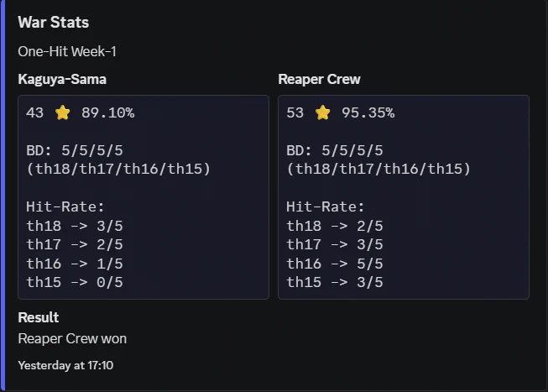Click Kaguya-Sama's 43 star count

coord(35,112)
